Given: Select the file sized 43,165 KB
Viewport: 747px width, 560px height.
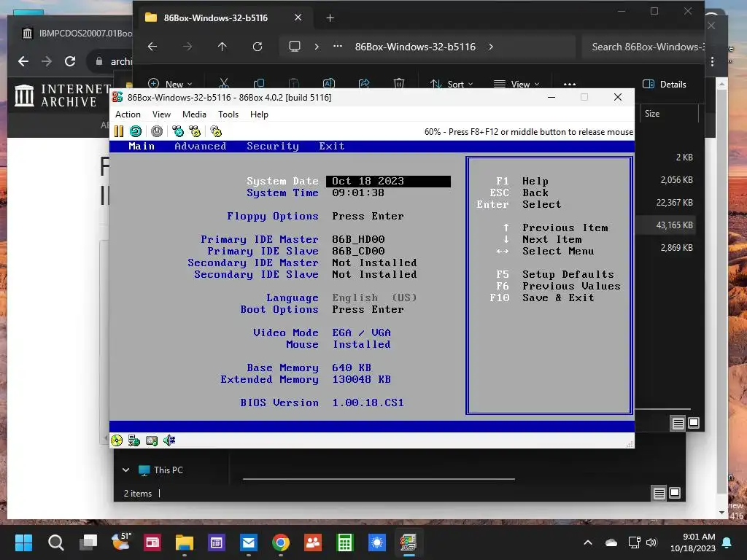Looking at the screenshot, I should coord(665,225).
